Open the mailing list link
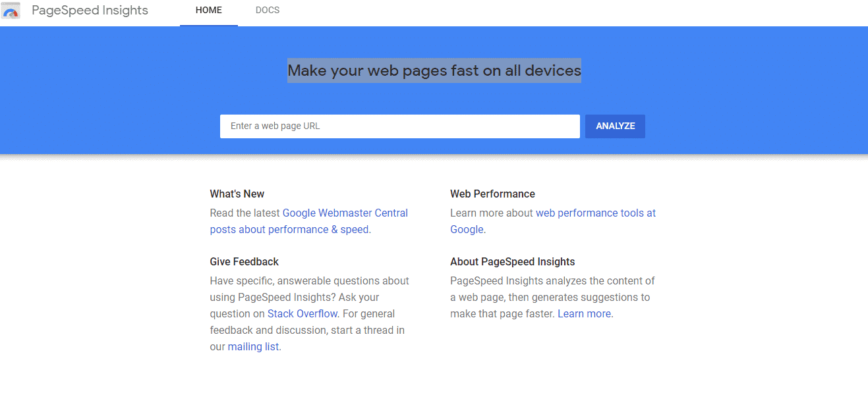Viewport: 868px width, 399px height. 253,347
